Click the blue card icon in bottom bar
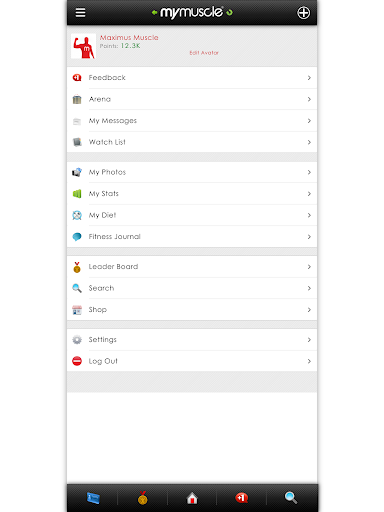Viewport: 384px width, 512px height. pos(93,498)
